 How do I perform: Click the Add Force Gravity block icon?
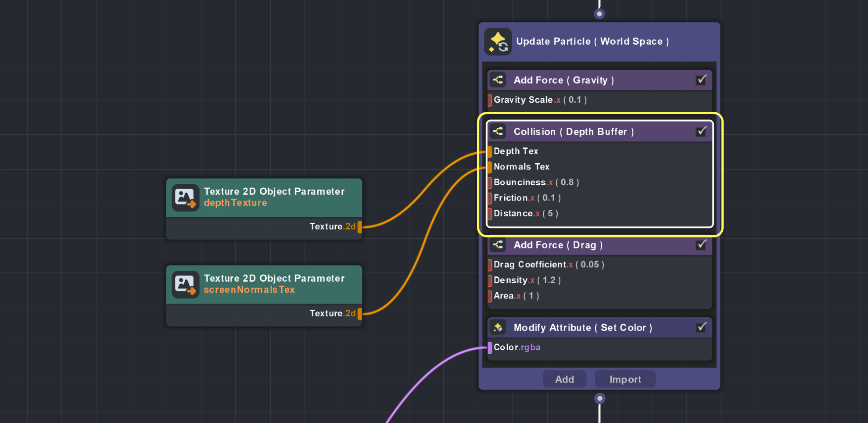[498, 80]
